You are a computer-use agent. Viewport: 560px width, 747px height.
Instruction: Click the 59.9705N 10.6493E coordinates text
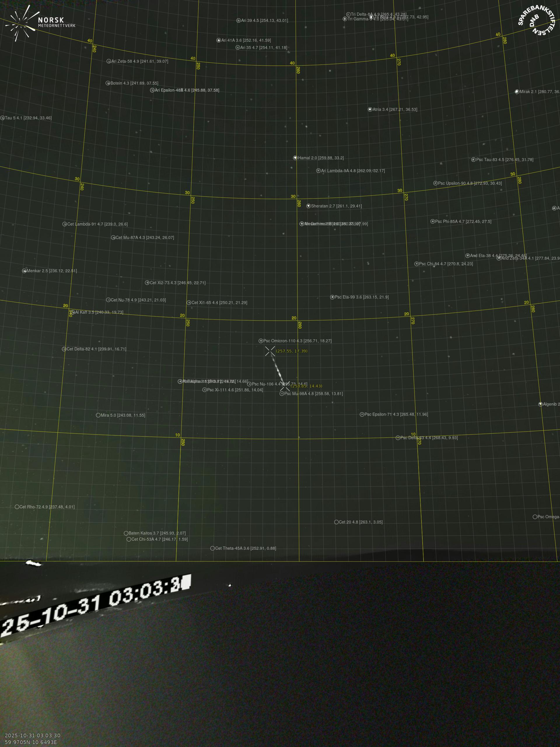[x=31, y=742]
